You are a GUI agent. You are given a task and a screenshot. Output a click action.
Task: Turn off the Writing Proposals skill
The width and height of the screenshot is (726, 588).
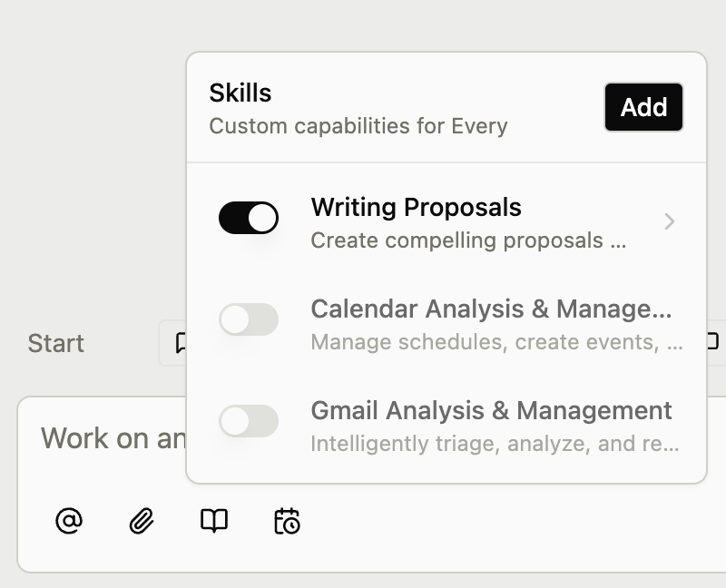tap(249, 217)
